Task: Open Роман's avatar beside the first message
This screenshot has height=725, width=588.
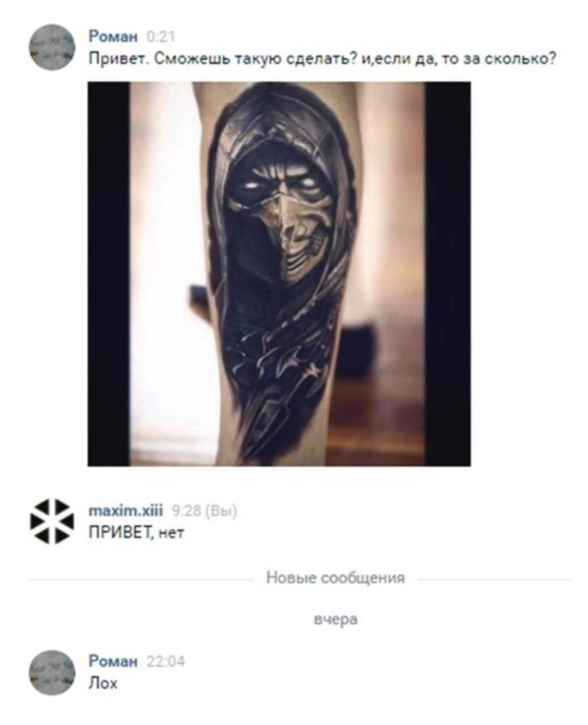Action: click(x=52, y=47)
